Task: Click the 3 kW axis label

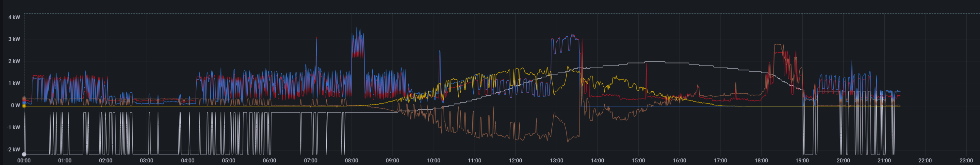Action: click(14, 39)
